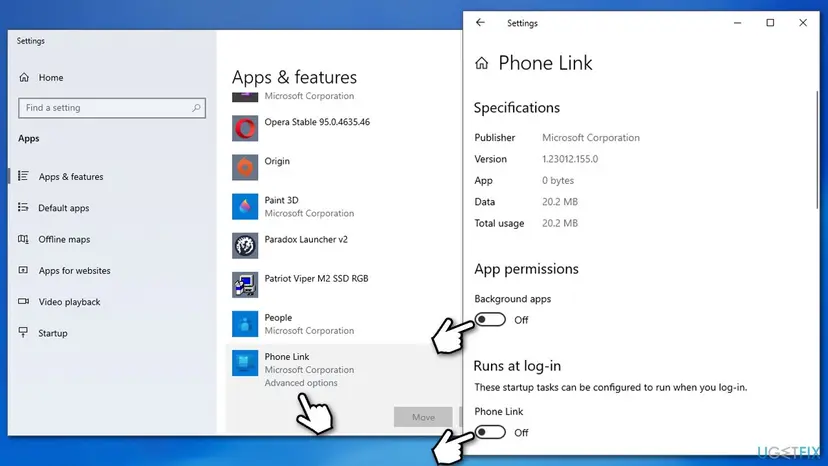The width and height of the screenshot is (828, 466).
Task: Open Advanced options link under Phone Link
Action: (300, 383)
